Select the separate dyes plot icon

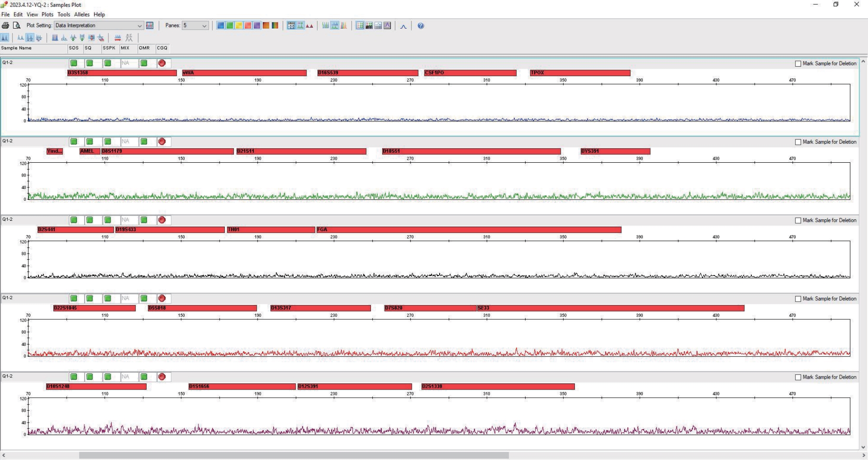pyautogui.click(x=335, y=26)
